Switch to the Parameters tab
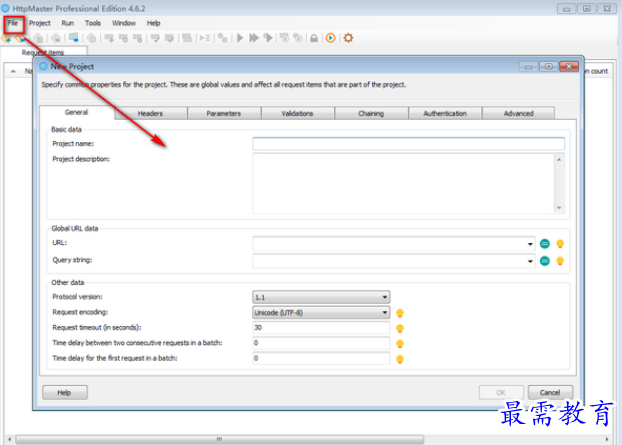The width and height of the screenshot is (622, 445). click(x=224, y=113)
